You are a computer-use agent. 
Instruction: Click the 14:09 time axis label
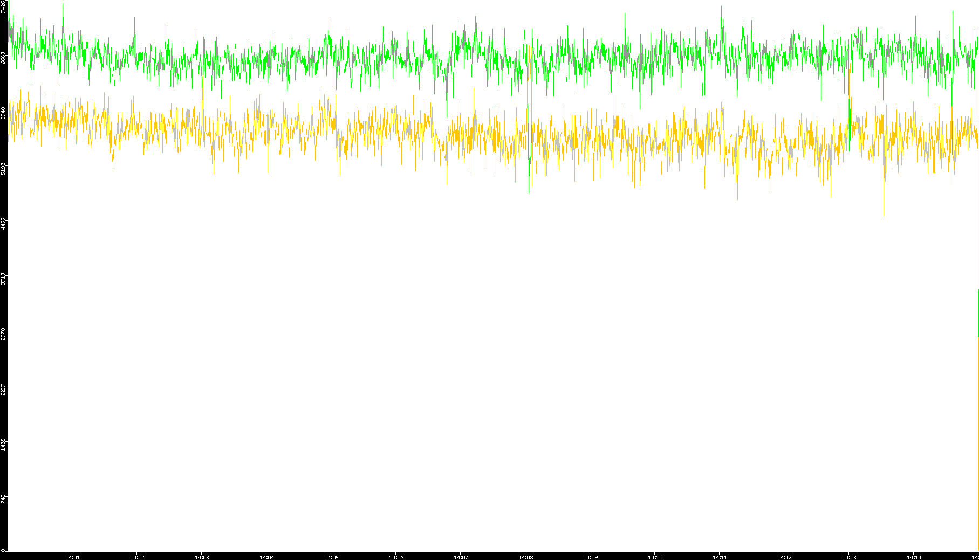click(590, 557)
